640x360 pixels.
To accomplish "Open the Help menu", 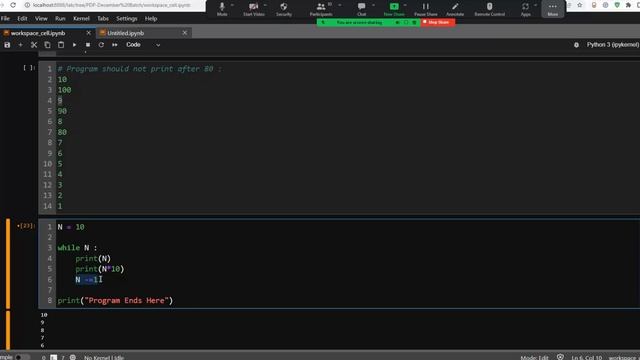I will click(x=151, y=18).
